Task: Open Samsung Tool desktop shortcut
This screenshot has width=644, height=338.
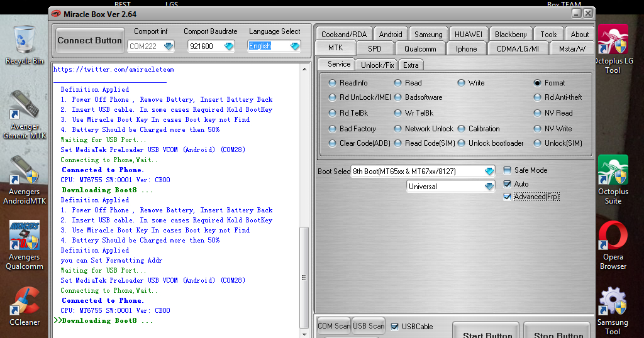Action: tap(613, 311)
